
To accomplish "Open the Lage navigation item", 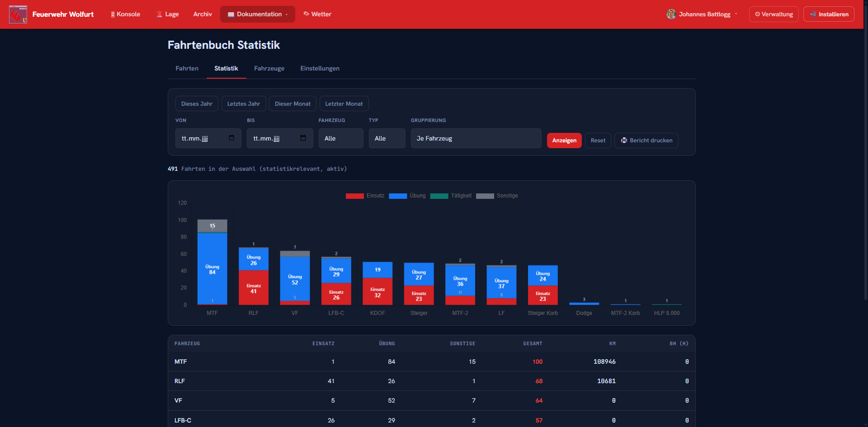I will click(168, 14).
